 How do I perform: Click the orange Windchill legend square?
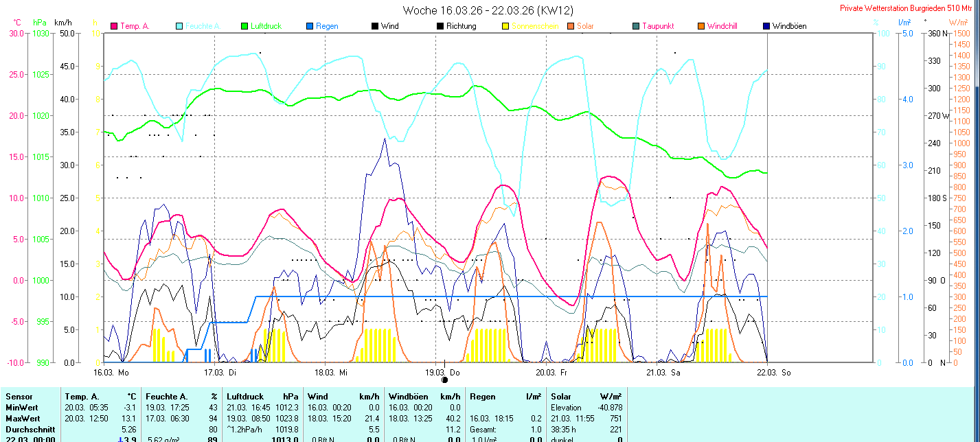click(x=701, y=26)
